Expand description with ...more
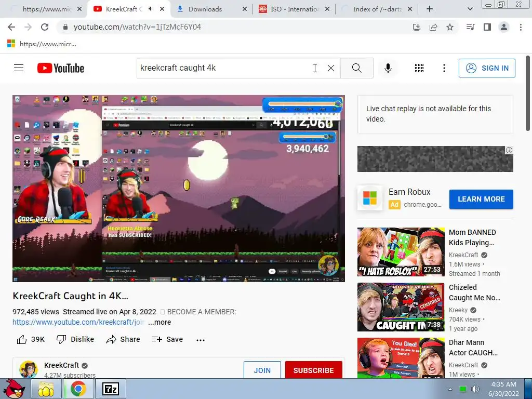 [159, 322]
